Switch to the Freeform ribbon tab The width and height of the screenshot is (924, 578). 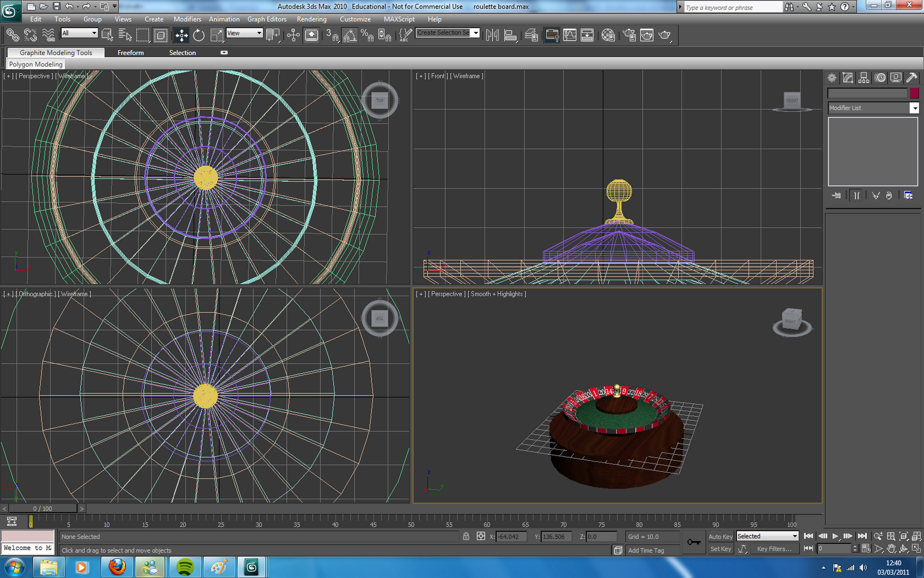[x=131, y=53]
